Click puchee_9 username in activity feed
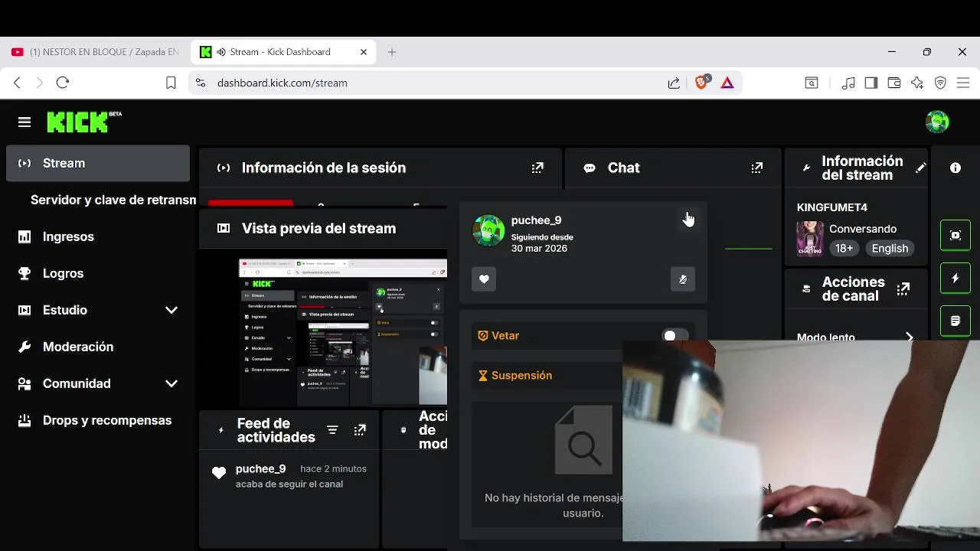The height and width of the screenshot is (551, 980). 260,468
